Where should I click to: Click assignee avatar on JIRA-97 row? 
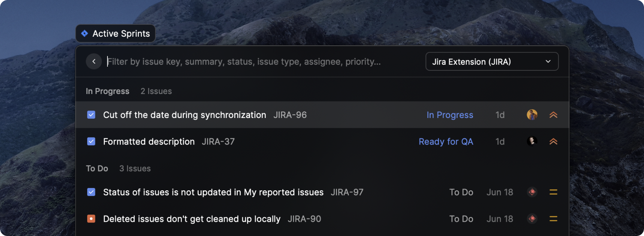[532, 192]
